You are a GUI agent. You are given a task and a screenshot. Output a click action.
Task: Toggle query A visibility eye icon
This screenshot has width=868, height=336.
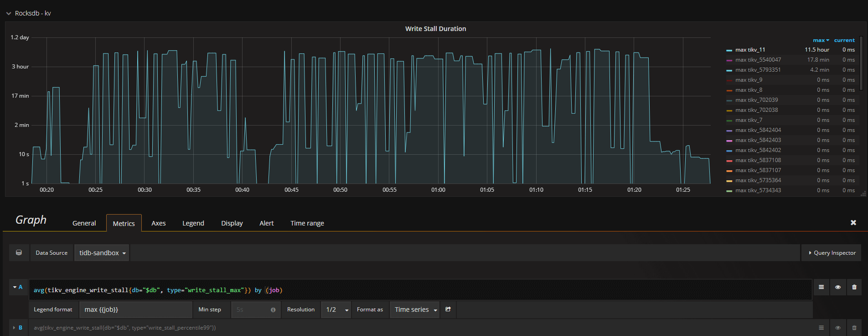(x=837, y=287)
